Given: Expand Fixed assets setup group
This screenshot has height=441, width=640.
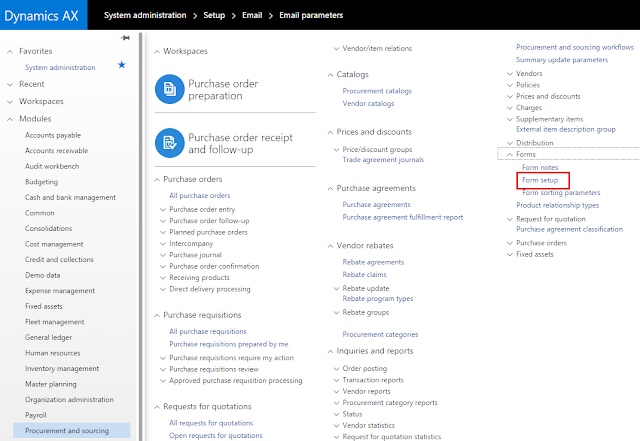Looking at the screenshot, I should point(510,254).
